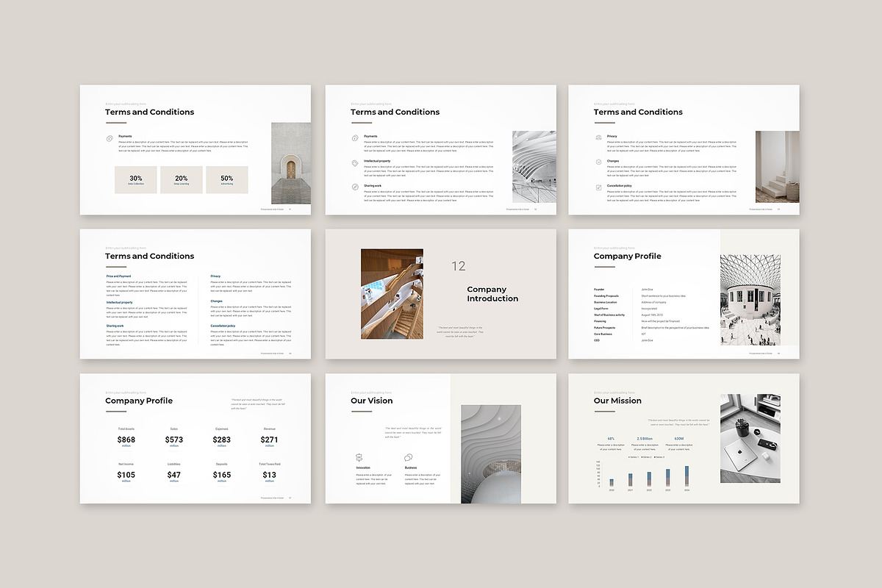Click the Founder row label
The image size is (882, 588).
click(x=599, y=290)
